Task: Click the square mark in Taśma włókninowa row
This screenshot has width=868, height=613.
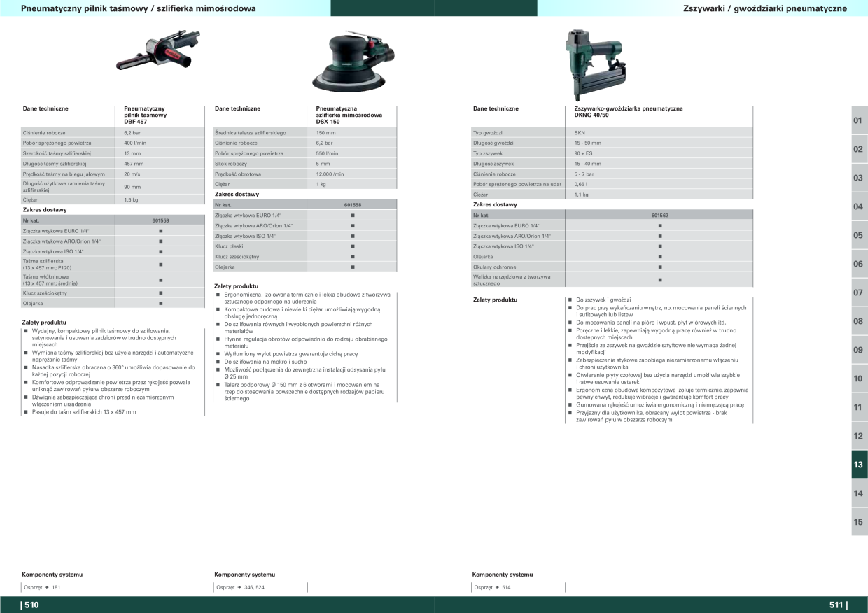Action: point(160,280)
